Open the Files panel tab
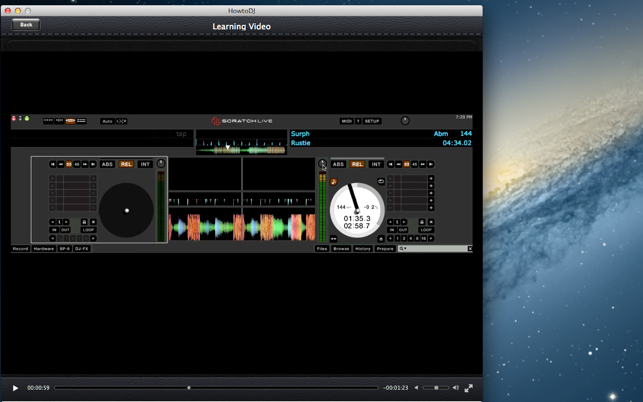This screenshot has width=643, height=402. [322, 249]
